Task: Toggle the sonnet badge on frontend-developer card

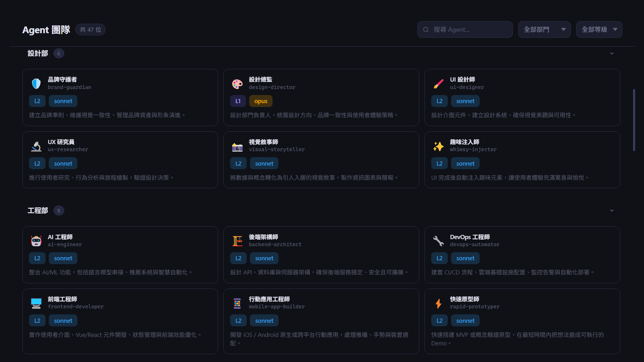Action: [x=63, y=320]
